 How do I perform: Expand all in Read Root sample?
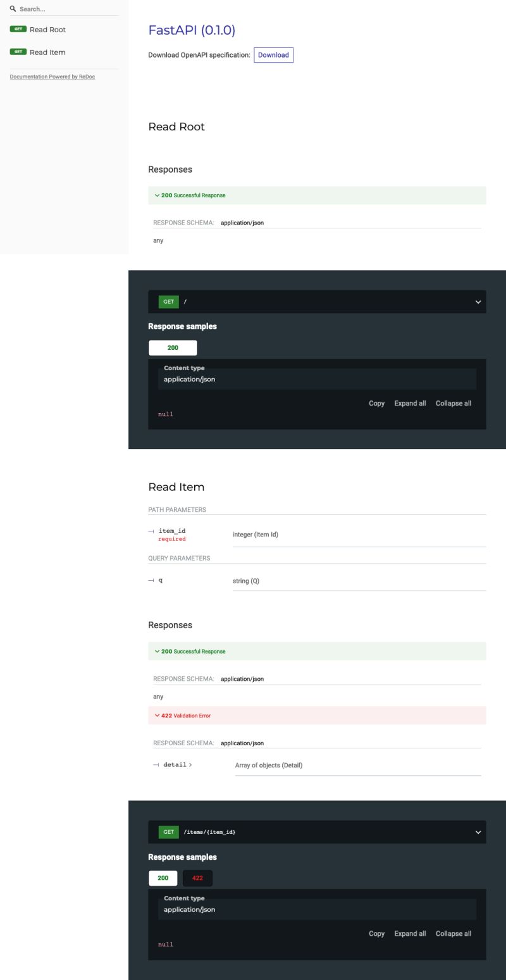point(410,404)
